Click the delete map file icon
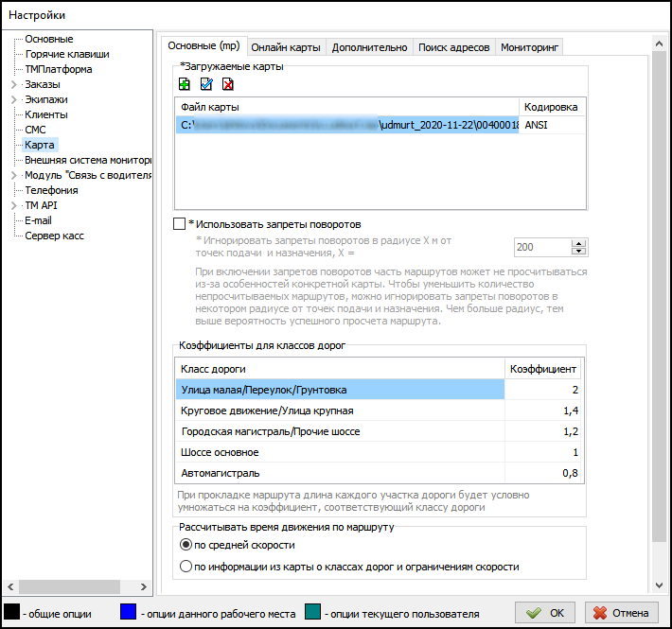672x629 pixels. click(228, 84)
